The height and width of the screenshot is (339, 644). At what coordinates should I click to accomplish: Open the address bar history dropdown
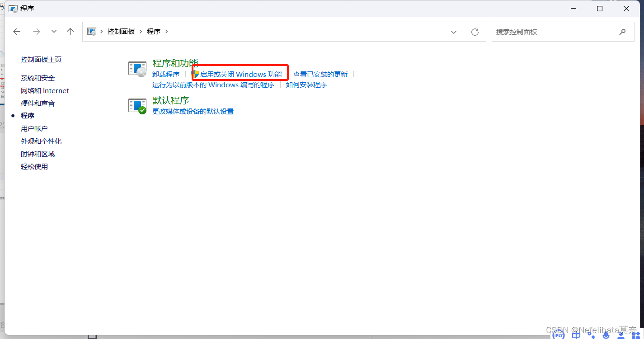[454, 32]
